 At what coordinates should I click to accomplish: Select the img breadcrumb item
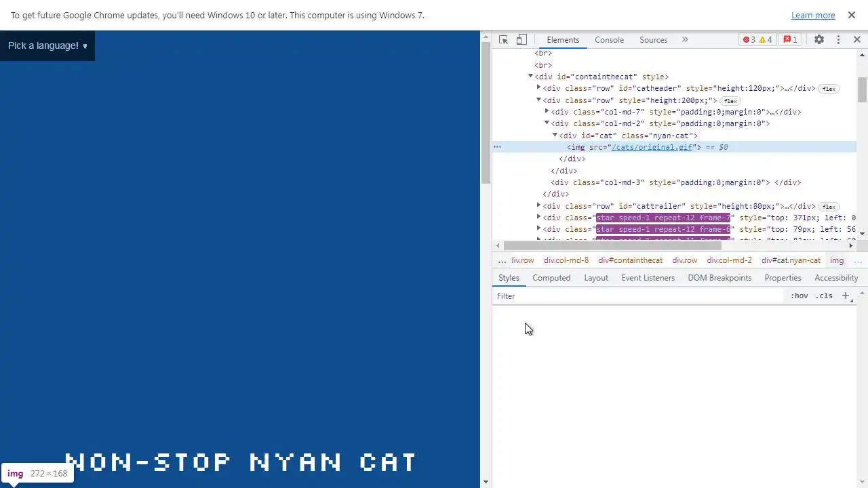click(837, 260)
